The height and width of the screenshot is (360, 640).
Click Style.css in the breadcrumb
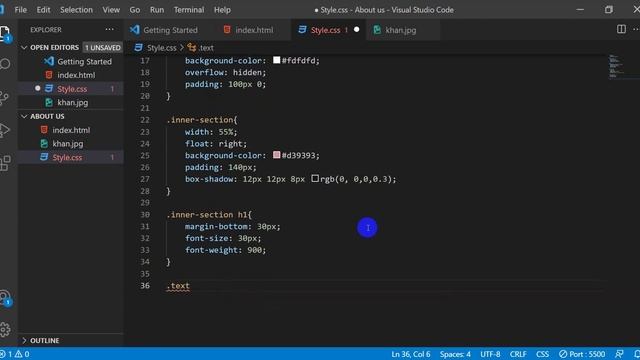[x=162, y=48]
